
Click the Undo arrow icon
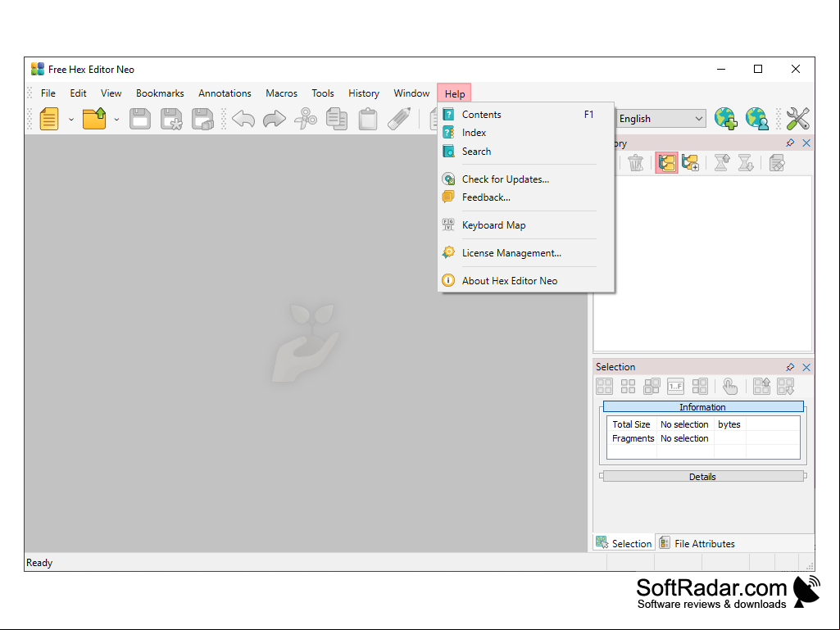coord(243,119)
